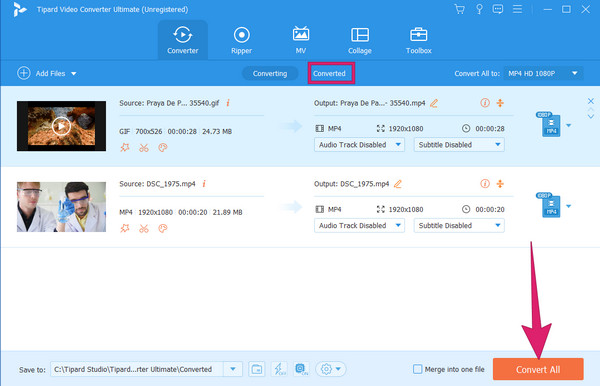
Task: Toggle the hardware acceleration lightning icon
Action: click(x=279, y=369)
